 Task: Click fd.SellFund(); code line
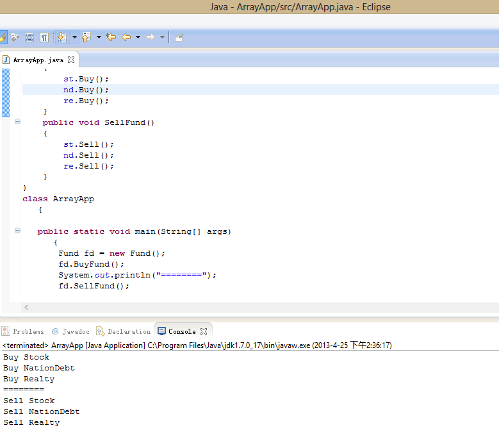click(94, 286)
